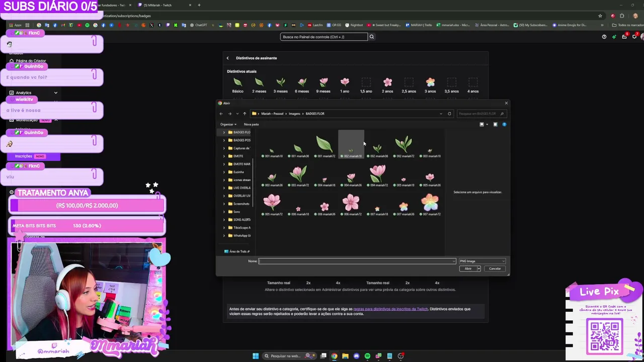Open File Explorer from the taskbar

pyautogui.click(x=345, y=356)
